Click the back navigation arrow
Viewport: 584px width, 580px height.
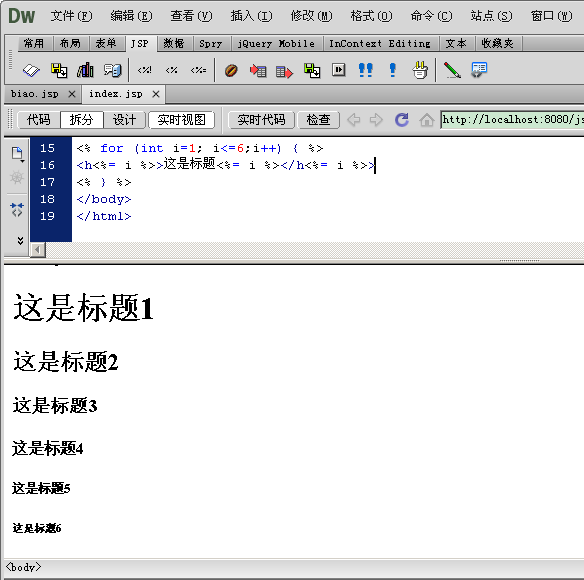(353, 120)
